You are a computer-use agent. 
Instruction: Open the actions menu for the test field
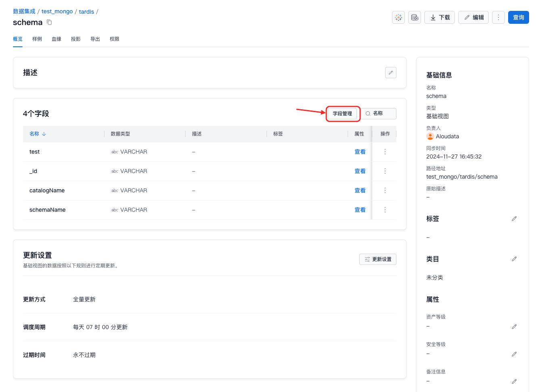(385, 152)
